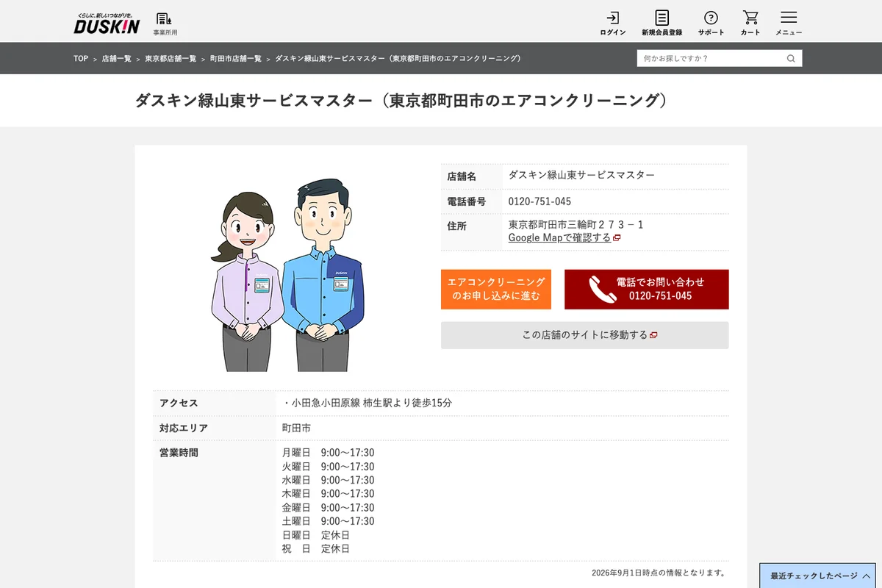This screenshot has height=588, width=882.
Task: Click 日曜日 定休日 hours row
Action: pyautogui.click(x=316, y=534)
